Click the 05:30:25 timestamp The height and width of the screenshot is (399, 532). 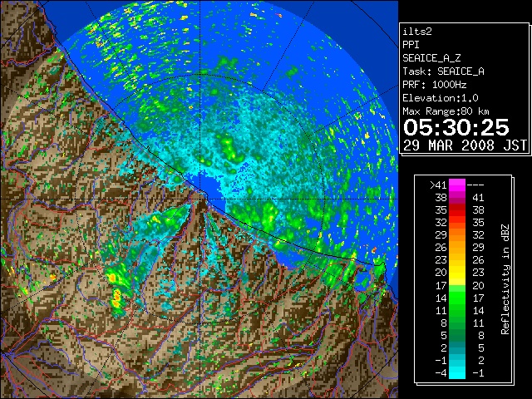(456, 127)
